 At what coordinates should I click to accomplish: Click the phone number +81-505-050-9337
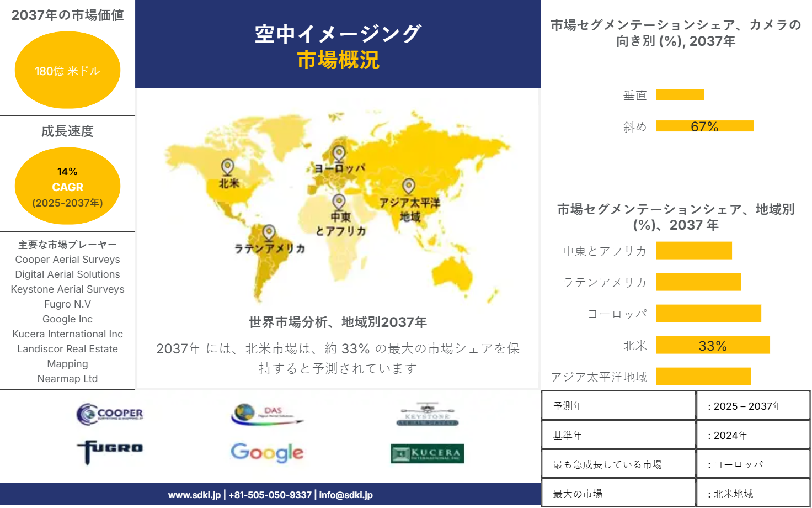tap(270, 495)
